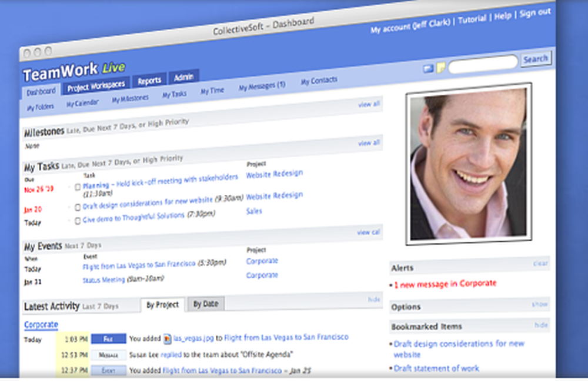Open the '1 new message in Corporate' alert

445,284
